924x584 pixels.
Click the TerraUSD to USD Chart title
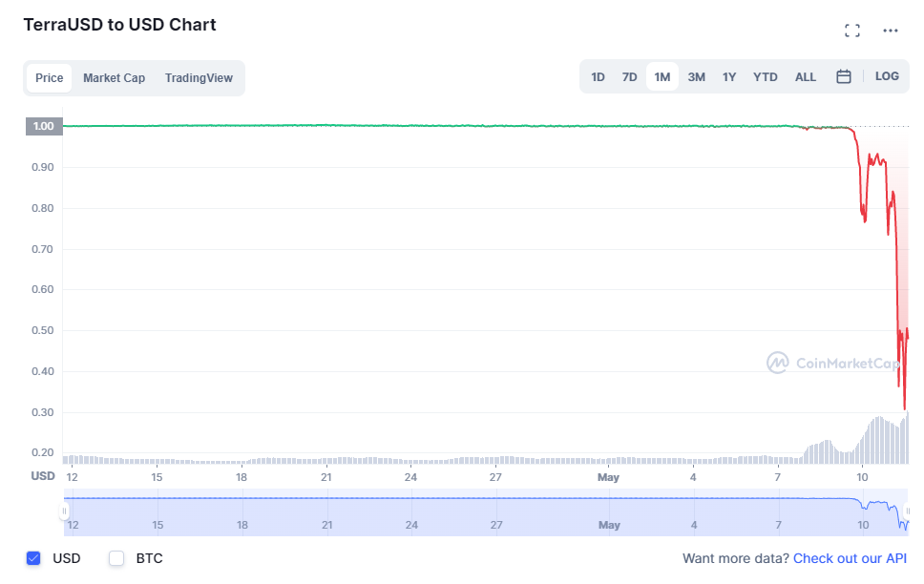(x=119, y=25)
